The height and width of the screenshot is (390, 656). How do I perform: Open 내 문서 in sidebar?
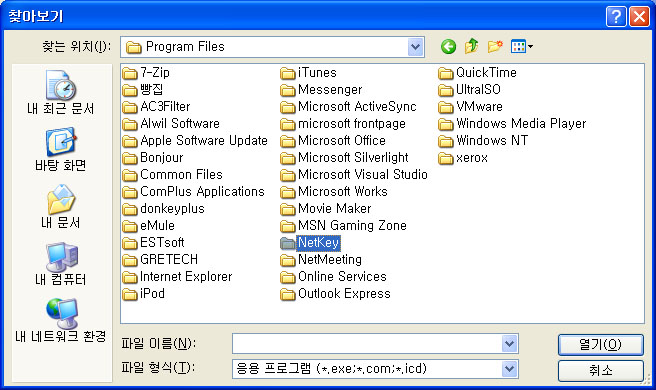pyautogui.click(x=61, y=207)
